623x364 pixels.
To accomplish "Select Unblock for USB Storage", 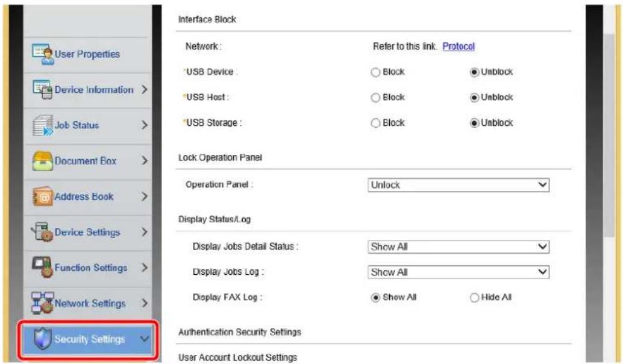I will 474,123.
